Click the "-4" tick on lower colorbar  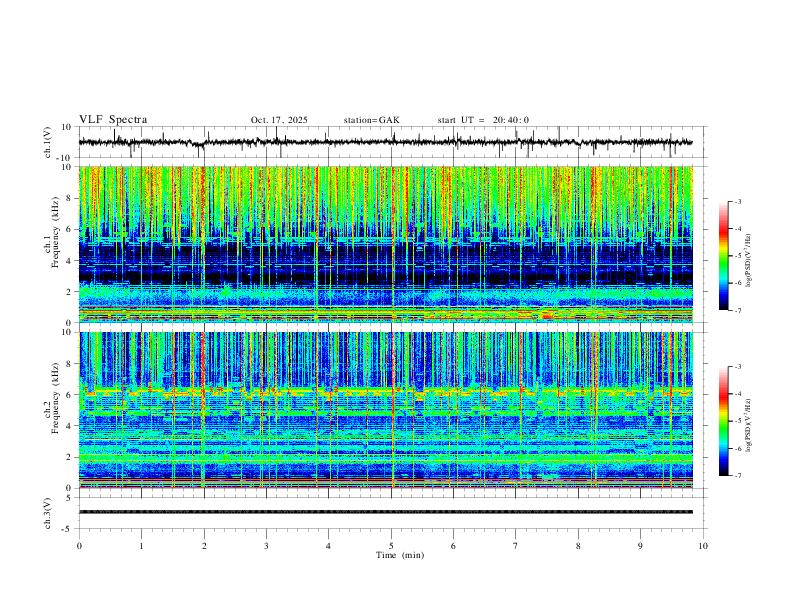point(737,394)
